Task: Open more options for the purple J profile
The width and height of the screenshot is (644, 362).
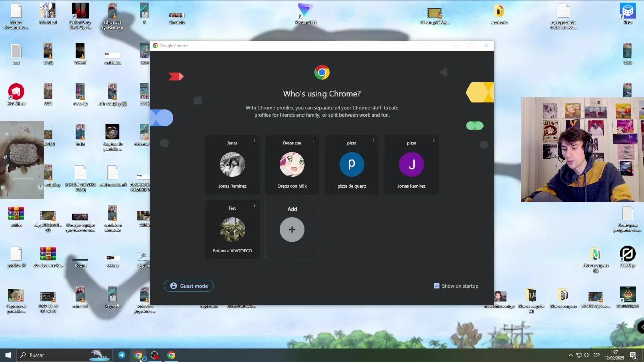Action: tap(433, 140)
